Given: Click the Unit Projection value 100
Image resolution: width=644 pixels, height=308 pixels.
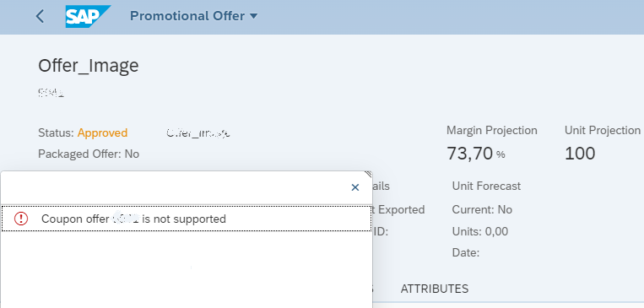Looking at the screenshot, I should click(x=580, y=154).
